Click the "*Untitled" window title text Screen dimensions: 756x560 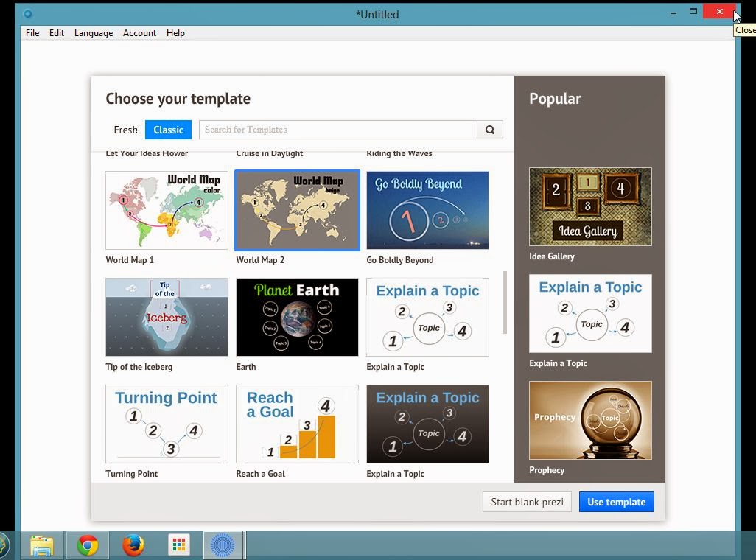click(x=377, y=15)
